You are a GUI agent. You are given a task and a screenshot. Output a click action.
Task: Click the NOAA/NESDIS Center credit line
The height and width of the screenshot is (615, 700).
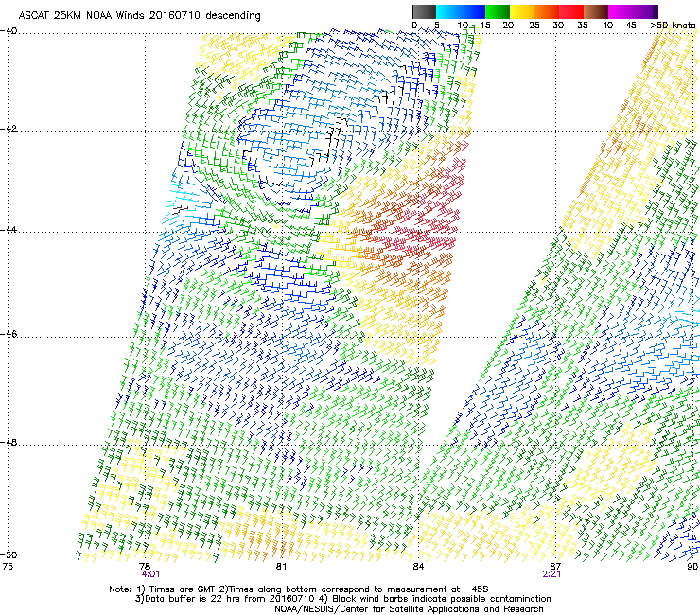(409, 609)
